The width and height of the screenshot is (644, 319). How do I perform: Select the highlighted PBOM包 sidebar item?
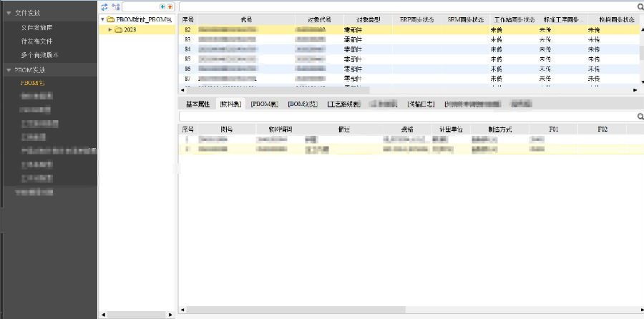32,83
